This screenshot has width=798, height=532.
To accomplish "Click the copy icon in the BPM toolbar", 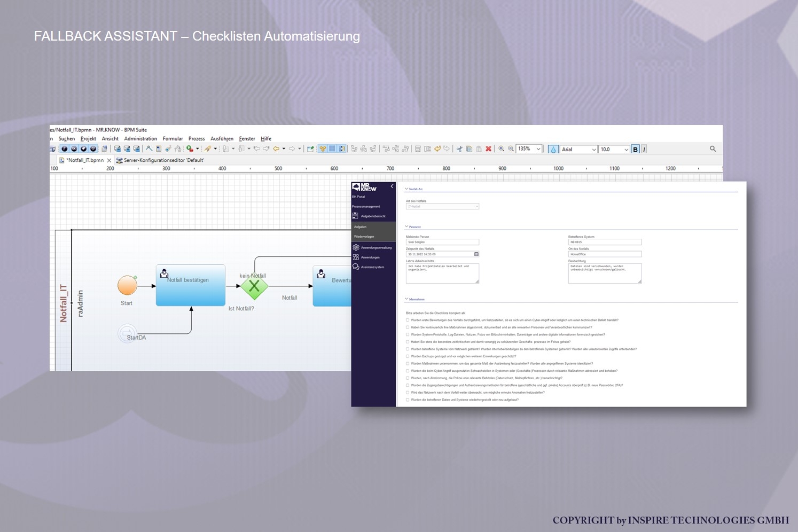I will (x=469, y=149).
